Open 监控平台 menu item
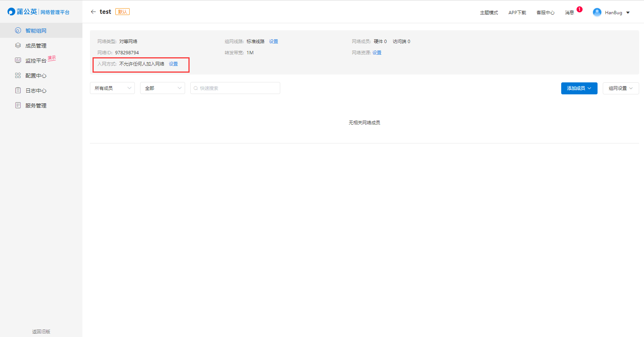644x337 pixels. [41, 60]
